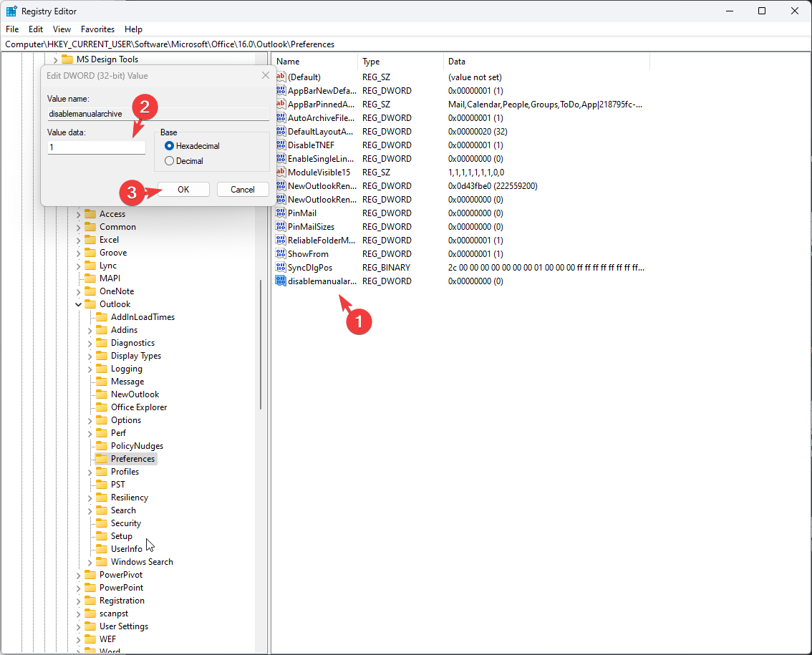Click the OneNote folder icon
This screenshot has width=812, height=655.
coord(91,291)
